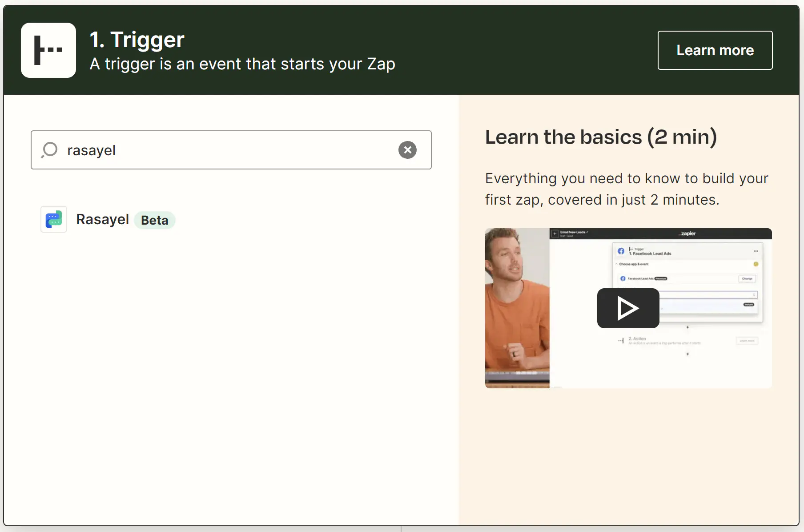Select the Rasayel app icon
The height and width of the screenshot is (532, 804).
point(53,219)
